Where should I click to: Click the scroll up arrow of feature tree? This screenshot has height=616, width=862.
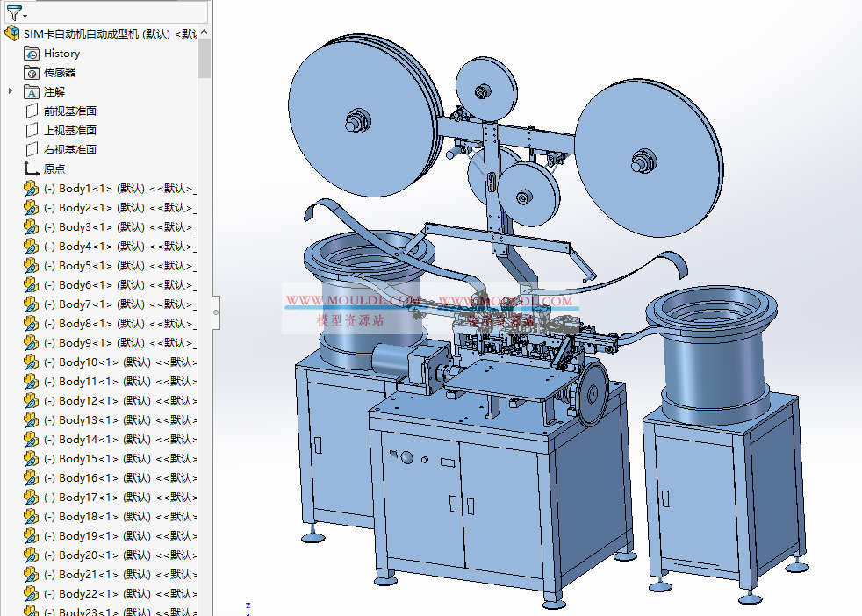tap(205, 32)
